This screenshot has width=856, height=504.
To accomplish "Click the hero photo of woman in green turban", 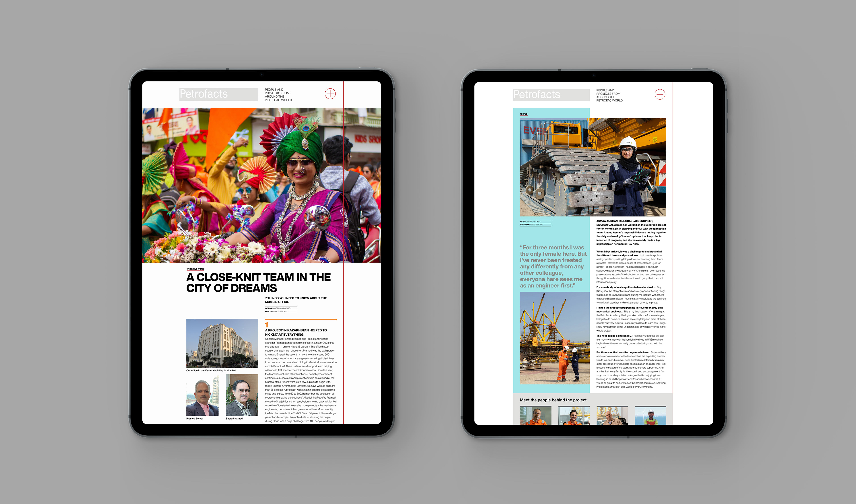I will point(261,185).
